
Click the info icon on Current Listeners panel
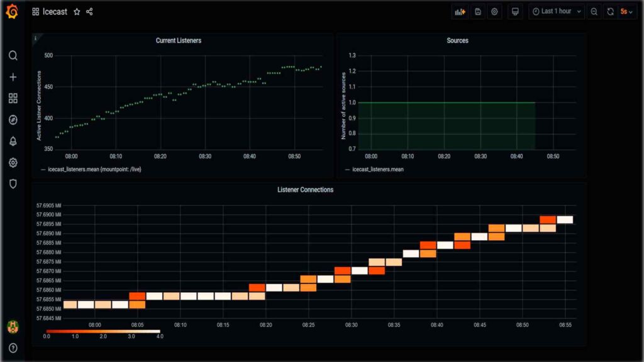35,38
